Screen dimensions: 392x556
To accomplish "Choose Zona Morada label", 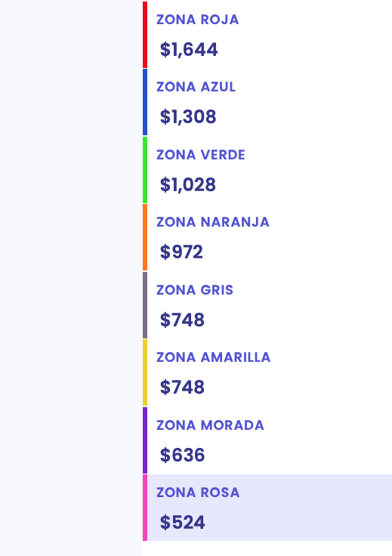I will (x=211, y=425).
